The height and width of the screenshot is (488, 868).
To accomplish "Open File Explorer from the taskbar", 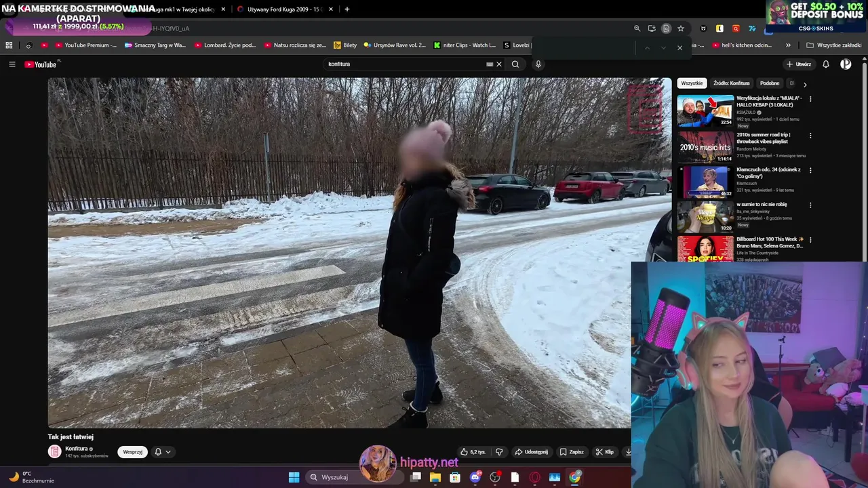I will (435, 477).
